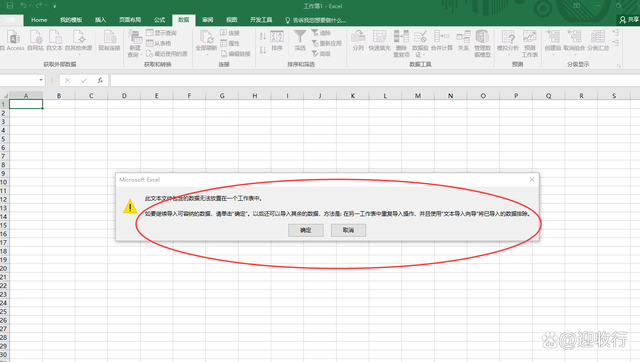Viewport: 640px width, 362px height.
Task: Open New Query (新建查询) dropdown
Action: 135,43
